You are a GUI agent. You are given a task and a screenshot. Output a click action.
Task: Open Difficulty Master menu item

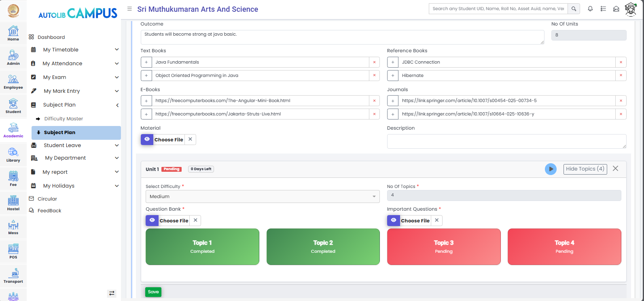pyautogui.click(x=64, y=119)
